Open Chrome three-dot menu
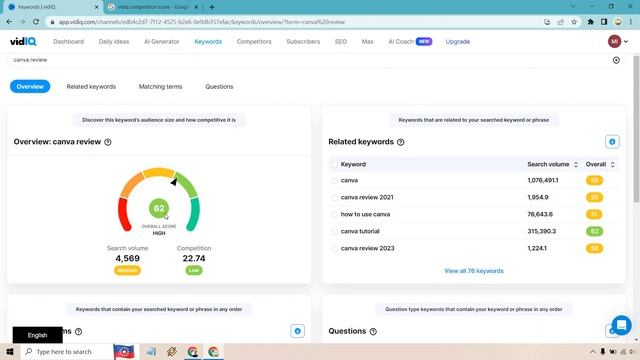 tap(631, 22)
